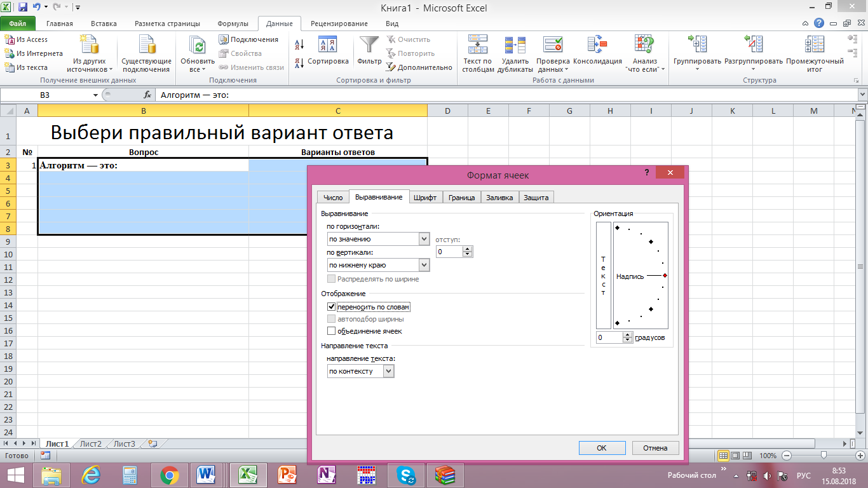
Task: Increase the отступ indent spinner
Action: tap(468, 249)
